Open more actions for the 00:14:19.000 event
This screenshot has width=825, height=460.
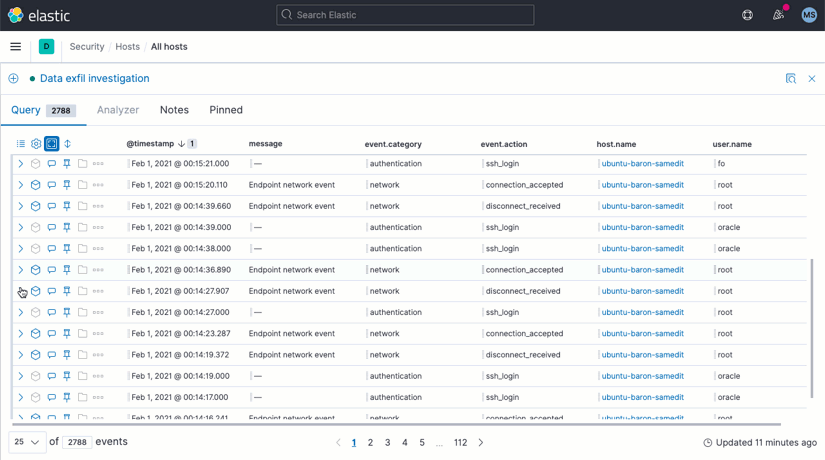[x=98, y=376]
